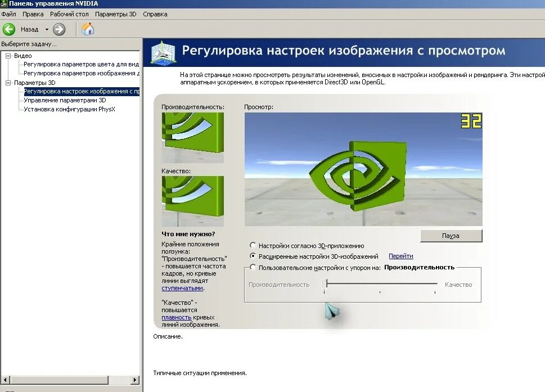Select Установка конфигурации PhysX in the task tree
Image resolution: width=545 pixels, height=392 pixels.
(x=69, y=109)
